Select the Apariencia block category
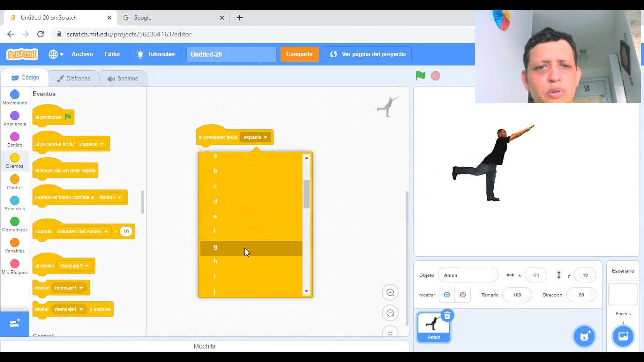Viewport: 644px width, 362px height. pos(15,119)
